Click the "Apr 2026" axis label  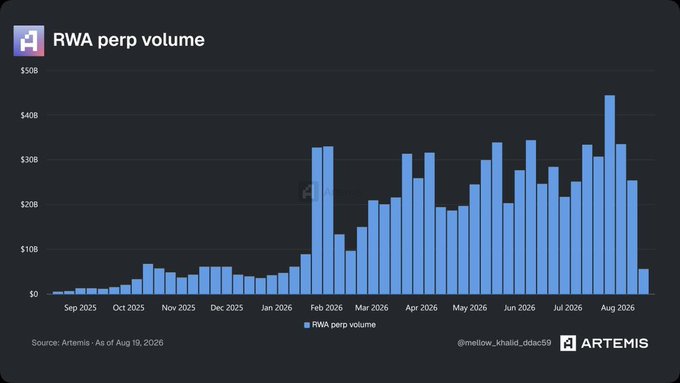(422, 308)
